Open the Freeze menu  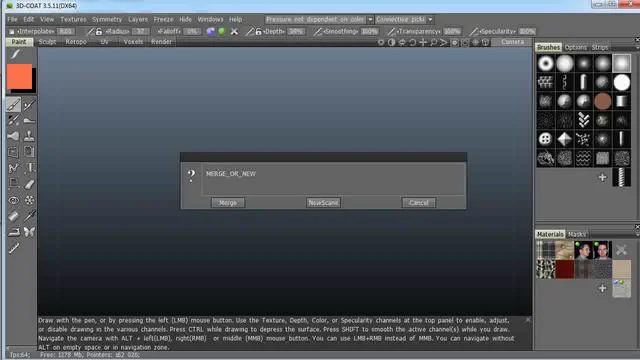coord(163,19)
